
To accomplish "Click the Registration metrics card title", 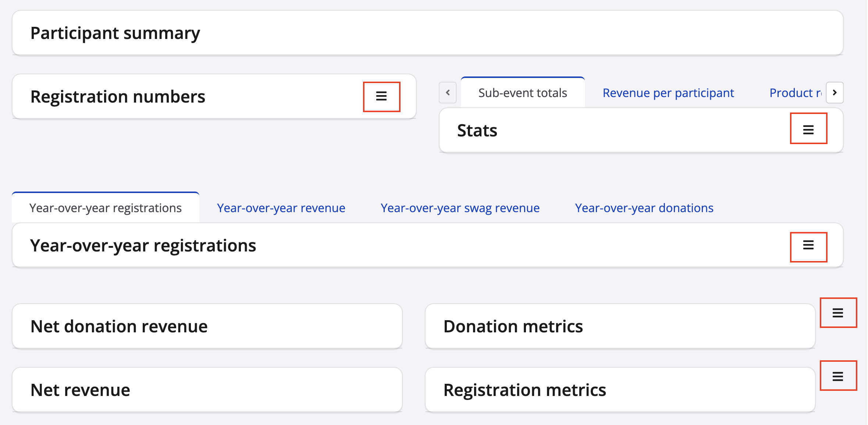I will tap(524, 390).
